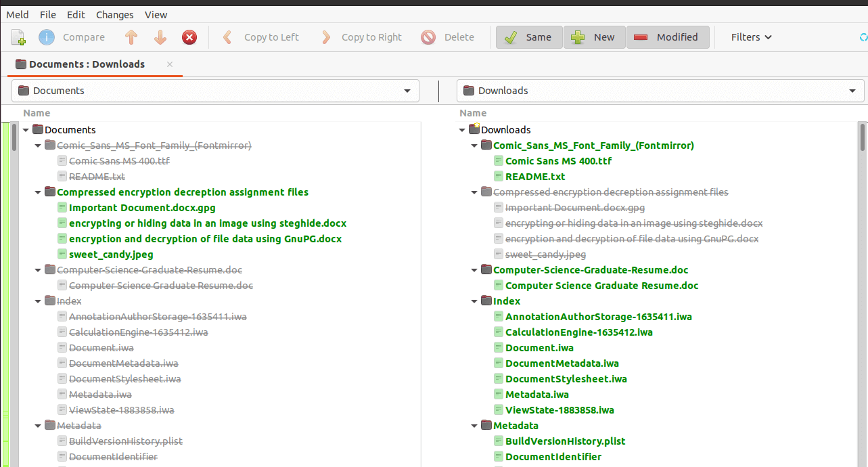Select struck-through README.txt in left pane
This screenshot has width=868, height=467.
coord(97,177)
